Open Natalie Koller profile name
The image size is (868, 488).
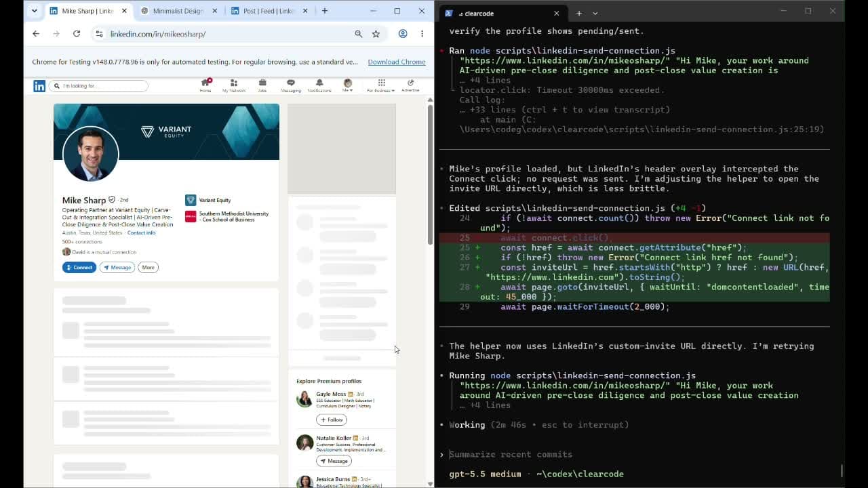click(334, 438)
